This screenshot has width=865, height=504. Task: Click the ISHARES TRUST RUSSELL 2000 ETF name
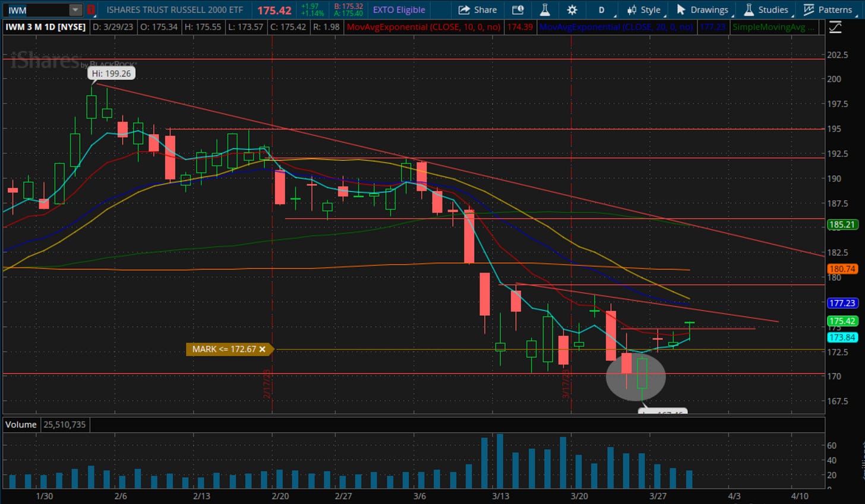pos(175,10)
